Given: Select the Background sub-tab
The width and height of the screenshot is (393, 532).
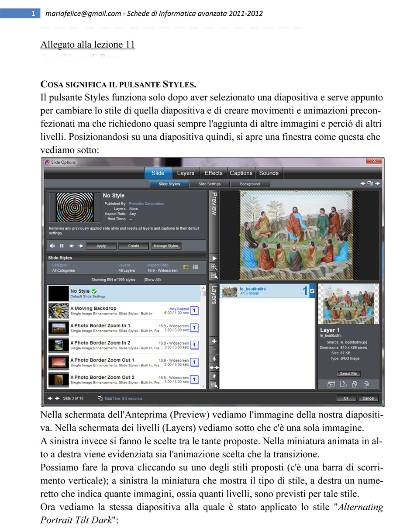Looking at the screenshot, I should click(x=250, y=184).
